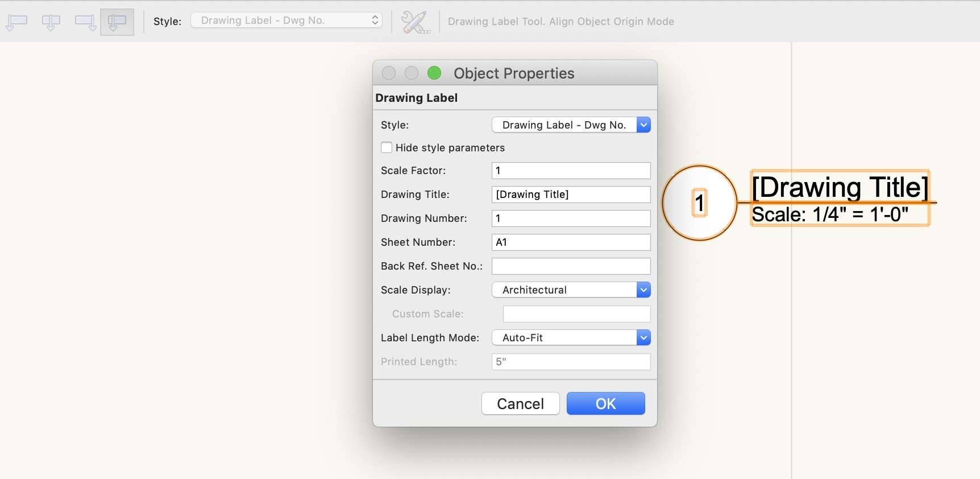
Task: Select the third Drawing Label mode icon
Action: (85, 22)
